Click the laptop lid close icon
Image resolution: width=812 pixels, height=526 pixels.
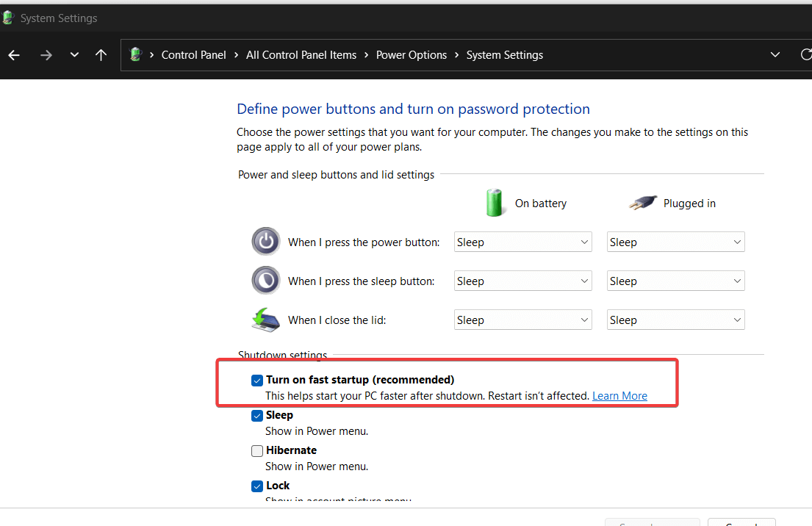coord(265,320)
